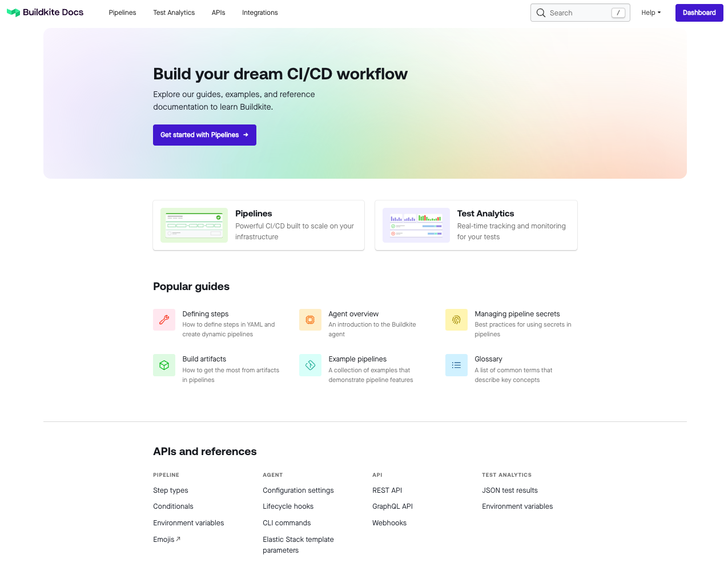Open the Integrations nav item
The height and width of the screenshot is (567, 728).
pyautogui.click(x=260, y=13)
